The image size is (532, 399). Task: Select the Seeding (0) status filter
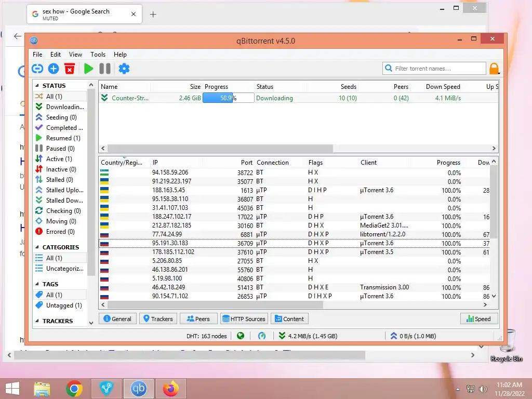[60, 117]
